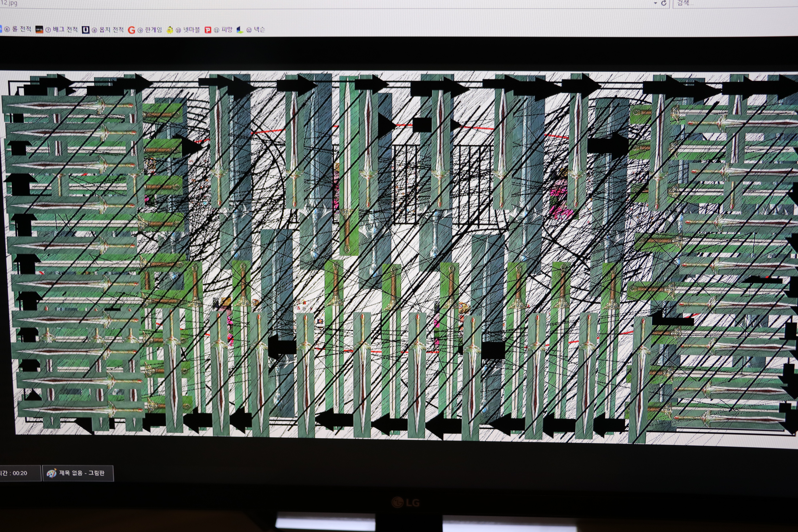Open the ⑦ 배그 전적 bookmark text
Screen dimensions: 798x532
pos(62,29)
